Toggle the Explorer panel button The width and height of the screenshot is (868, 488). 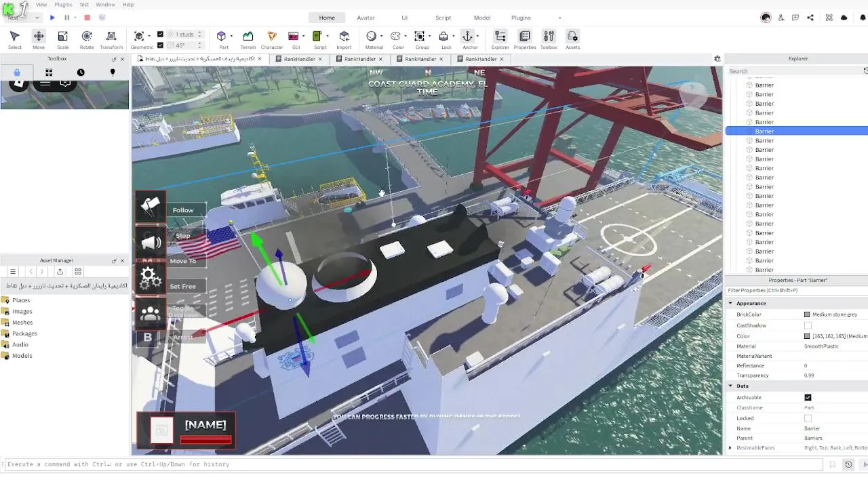500,40
